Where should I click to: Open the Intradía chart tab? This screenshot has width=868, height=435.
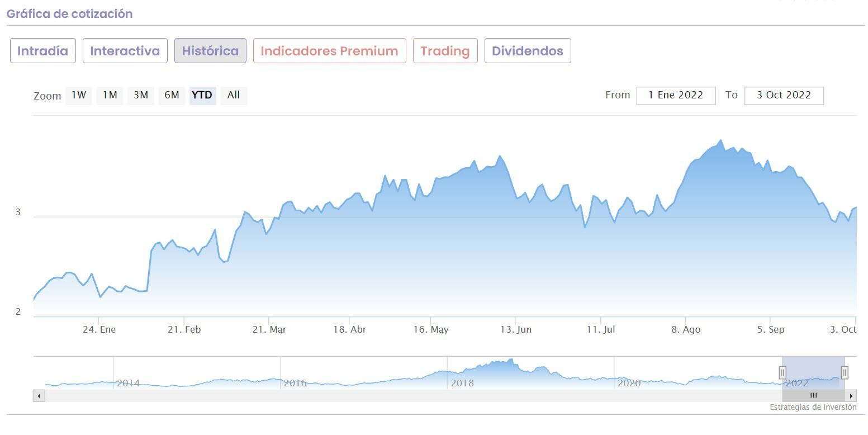(x=43, y=51)
